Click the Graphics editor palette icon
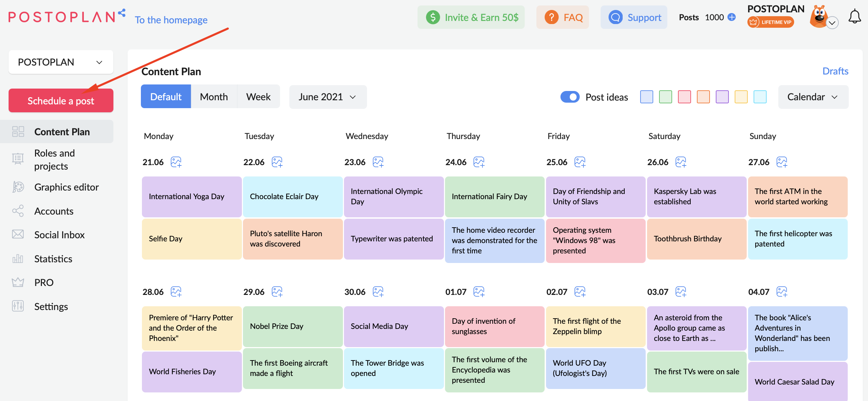This screenshot has height=401, width=868. (18, 187)
